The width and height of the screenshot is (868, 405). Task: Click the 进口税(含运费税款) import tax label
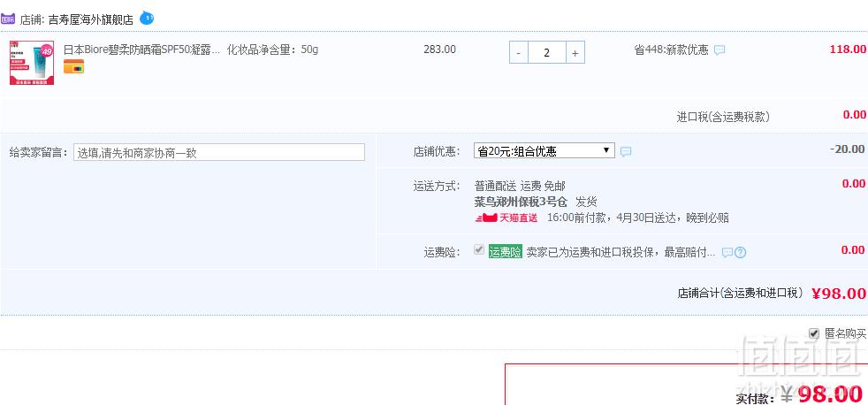723,117
